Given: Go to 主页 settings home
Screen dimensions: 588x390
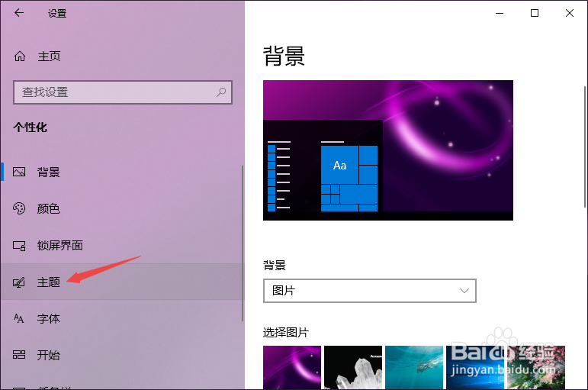Looking at the screenshot, I should click(x=122, y=56).
